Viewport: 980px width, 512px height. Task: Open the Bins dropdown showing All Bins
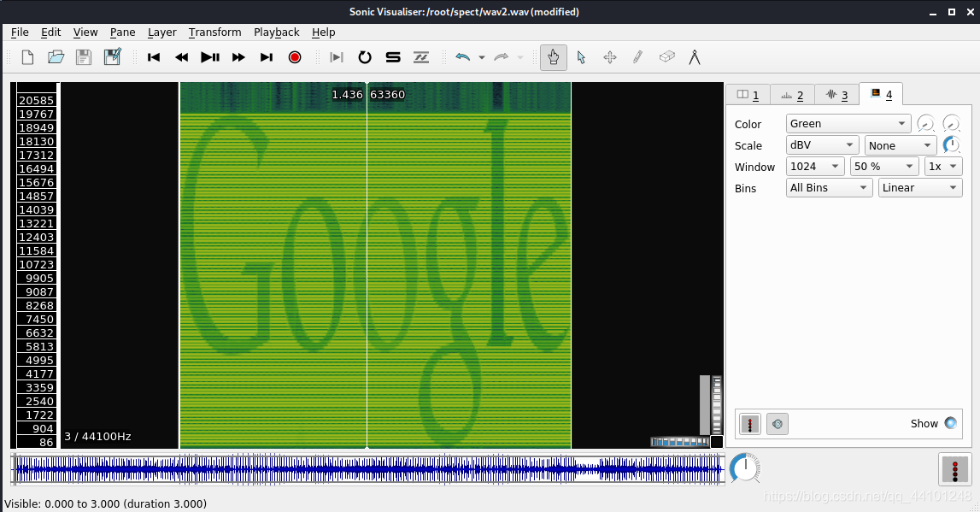click(x=829, y=187)
